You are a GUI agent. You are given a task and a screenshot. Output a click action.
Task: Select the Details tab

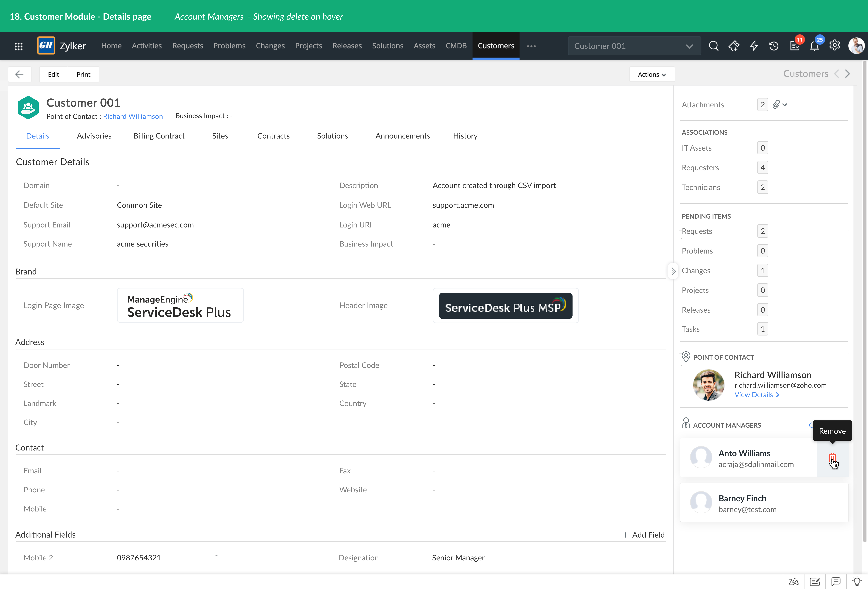tap(38, 136)
